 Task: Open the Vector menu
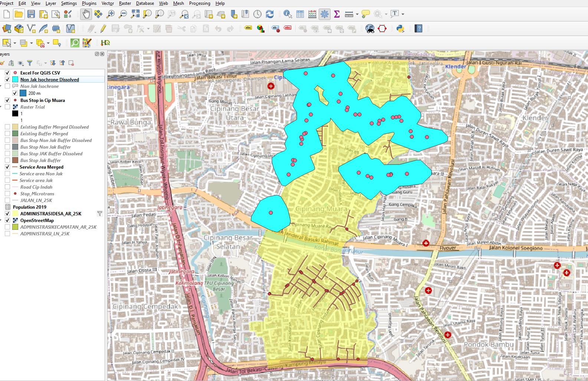(108, 3)
